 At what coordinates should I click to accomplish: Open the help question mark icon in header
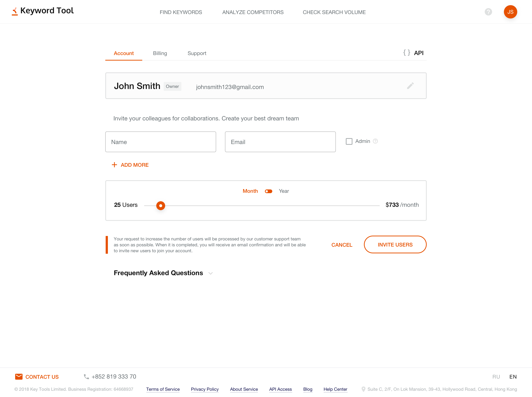click(488, 12)
